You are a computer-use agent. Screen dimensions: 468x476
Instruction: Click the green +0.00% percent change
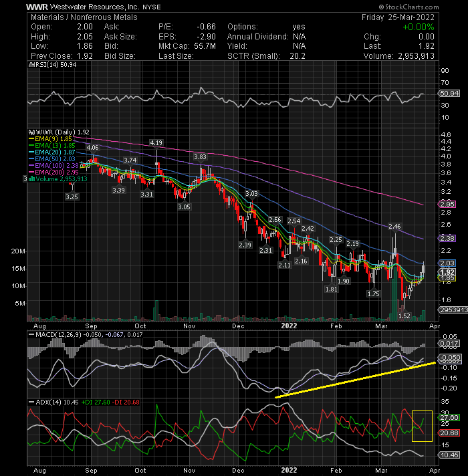(x=419, y=27)
